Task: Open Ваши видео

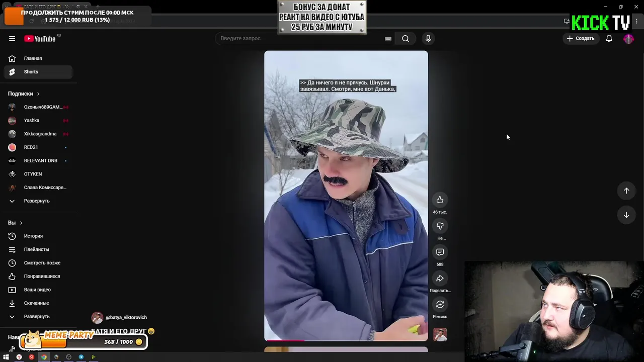Action: pos(38,290)
